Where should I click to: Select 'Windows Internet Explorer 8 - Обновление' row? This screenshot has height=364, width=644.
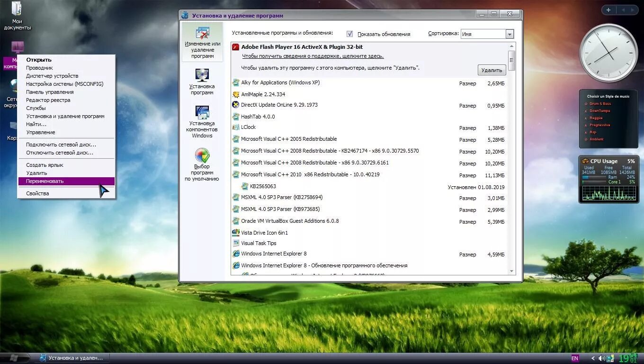pyautogui.click(x=369, y=265)
